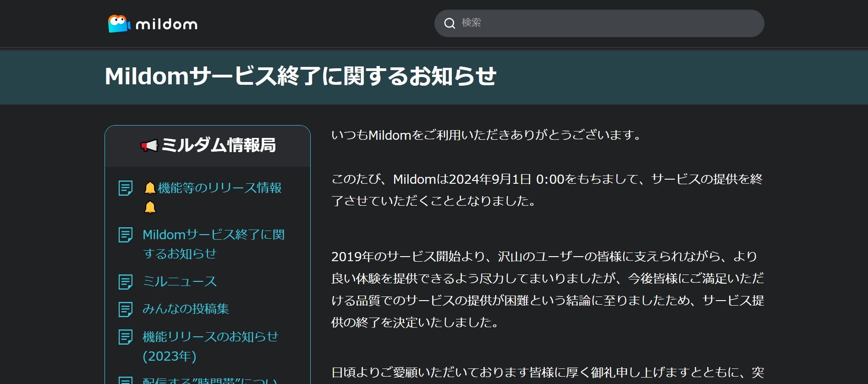Screen dimensions: 868x384
Task: Click the line starting 日頃よりご愛顧いただいて
Action: click(x=548, y=373)
